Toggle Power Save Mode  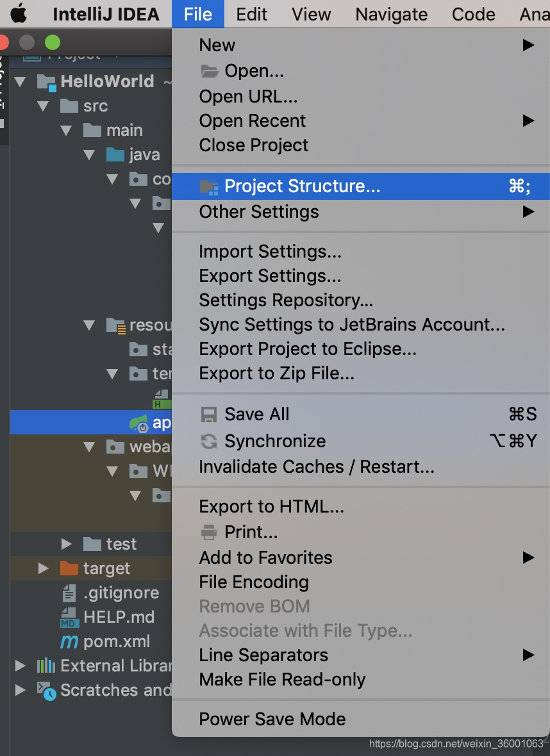pos(361,719)
